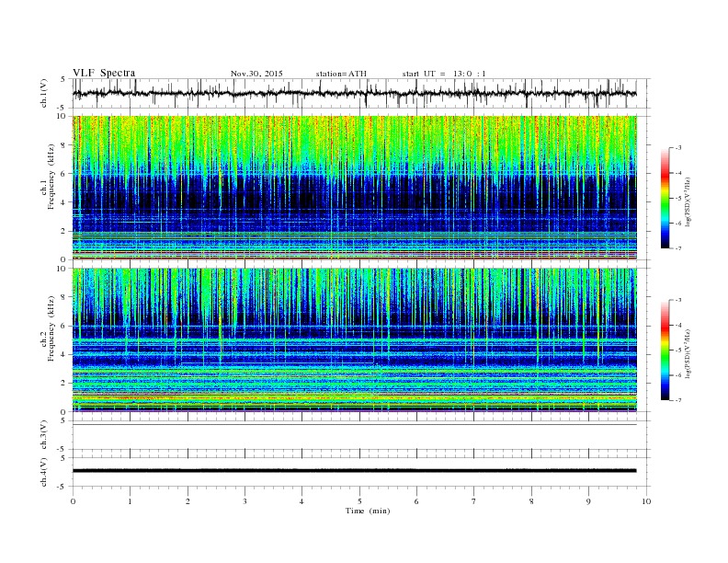This screenshot has height=563, width=728.
Task: Click the ch.1 PSD color bar
Action: pyautogui.click(x=665, y=198)
